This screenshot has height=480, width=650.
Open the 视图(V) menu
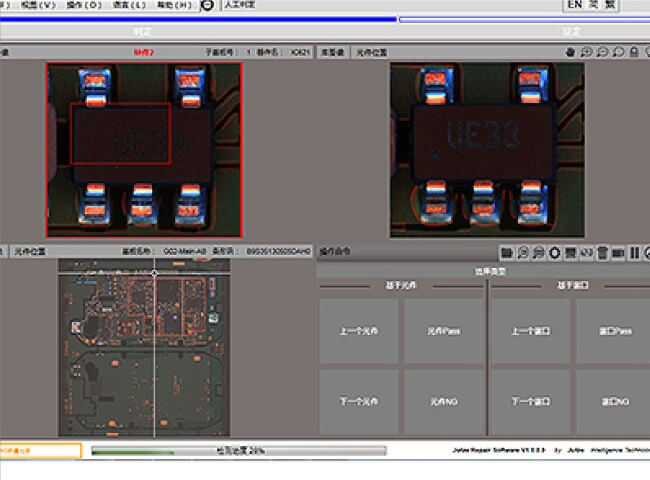[x=37, y=5]
